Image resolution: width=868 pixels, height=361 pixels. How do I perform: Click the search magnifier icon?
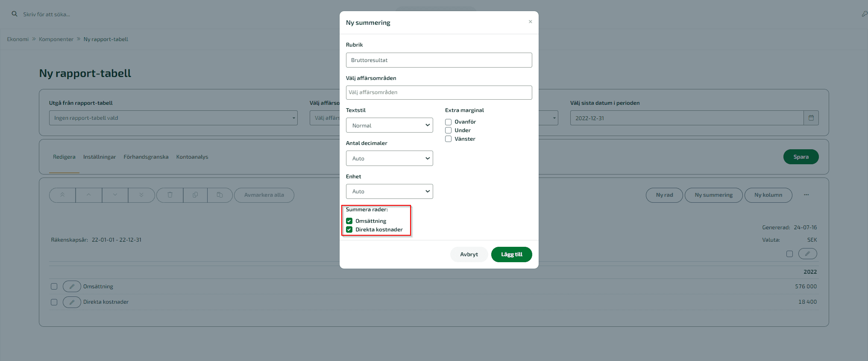pyautogui.click(x=15, y=14)
